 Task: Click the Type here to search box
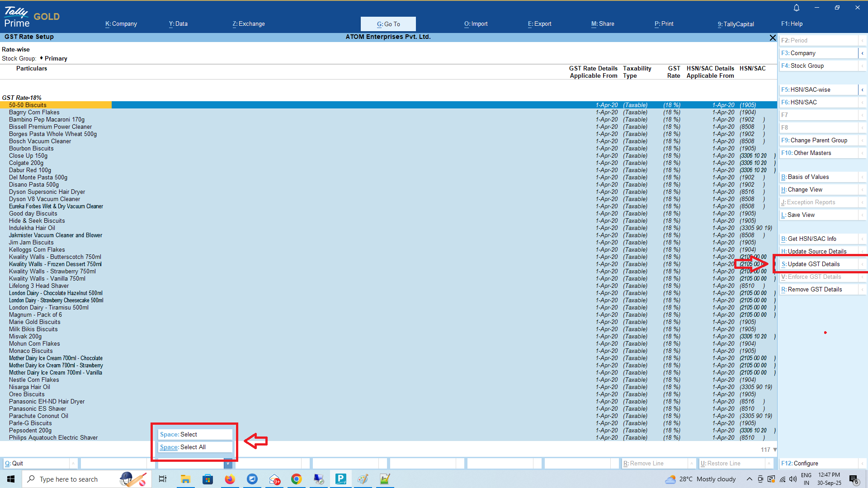tap(69, 479)
